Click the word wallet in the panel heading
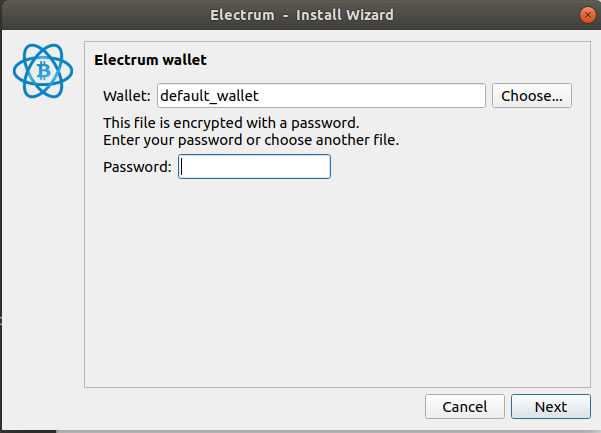This screenshot has width=601, height=433. coord(185,60)
